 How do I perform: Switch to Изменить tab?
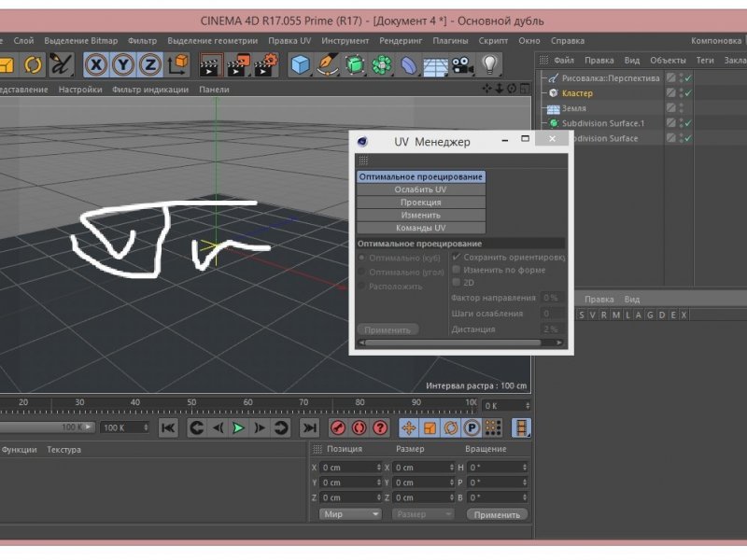(x=421, y=216)
